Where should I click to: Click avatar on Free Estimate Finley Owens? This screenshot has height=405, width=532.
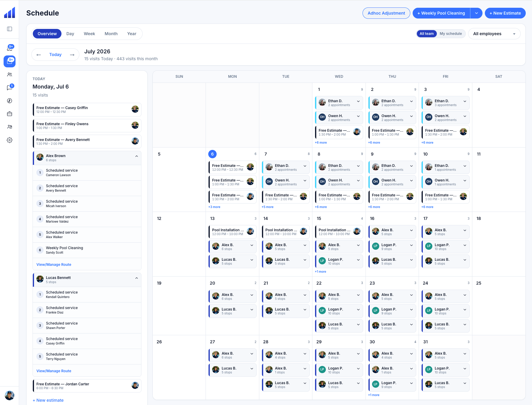[x=135, y=125]
